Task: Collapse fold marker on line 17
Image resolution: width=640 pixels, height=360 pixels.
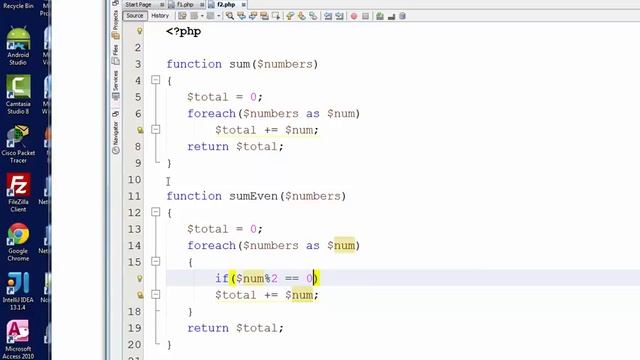Action: [156, 294]
